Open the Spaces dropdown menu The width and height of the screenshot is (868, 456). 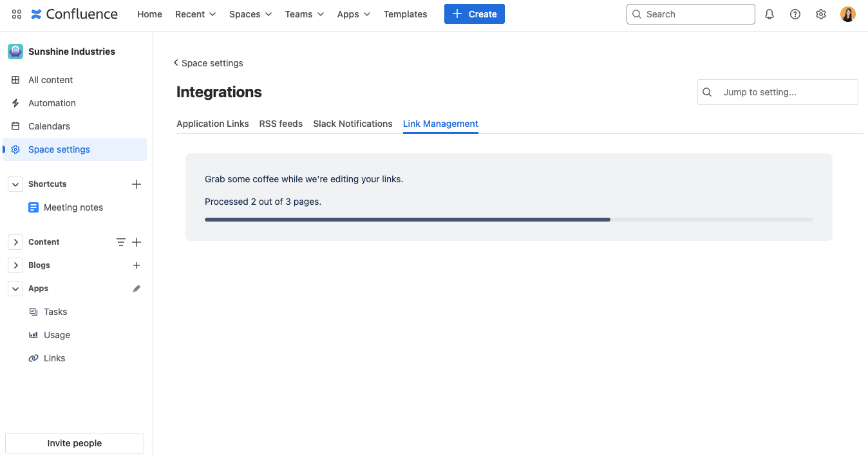(250, 14)
